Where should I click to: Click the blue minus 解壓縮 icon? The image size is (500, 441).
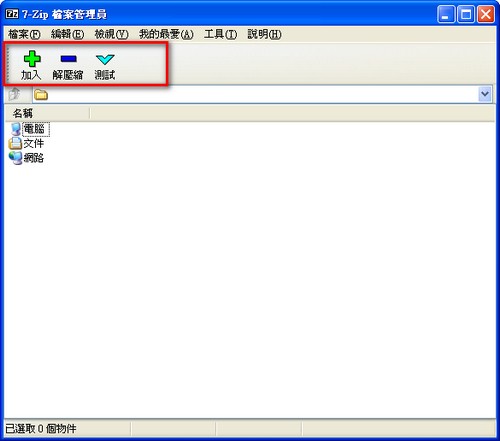pos(69,59)
